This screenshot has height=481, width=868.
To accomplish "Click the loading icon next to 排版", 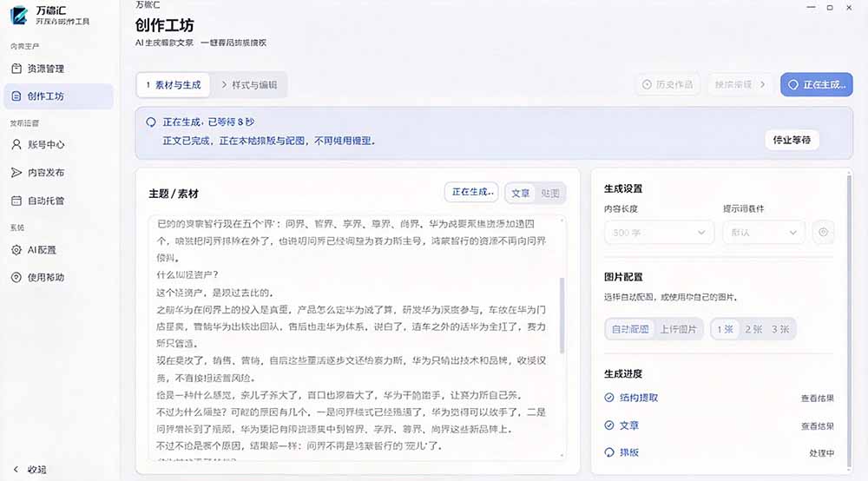I will coord(609,452).
